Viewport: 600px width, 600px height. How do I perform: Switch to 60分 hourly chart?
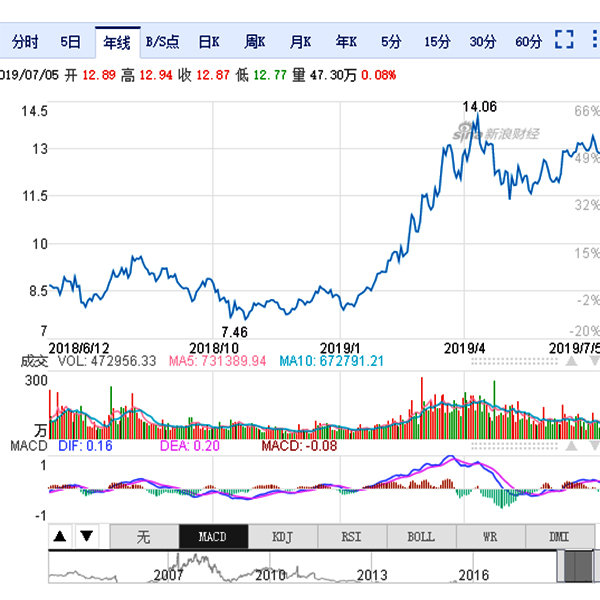528,42
